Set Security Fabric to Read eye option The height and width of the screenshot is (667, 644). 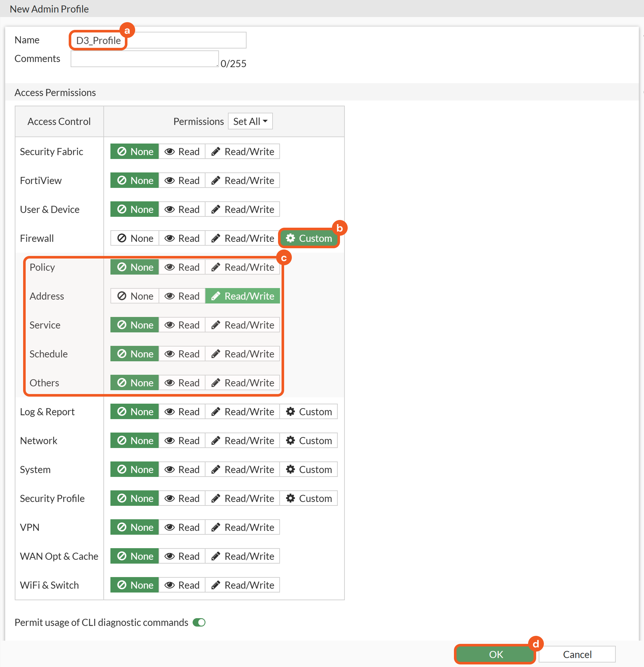tap(182, 152)
